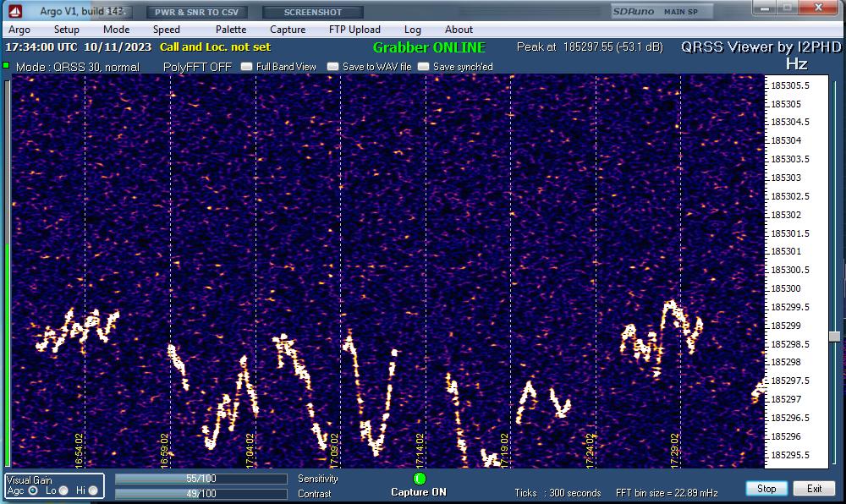Click the SCREENSHOT button
This screenshot has width=846, height=504.
[x=313, y=12]
